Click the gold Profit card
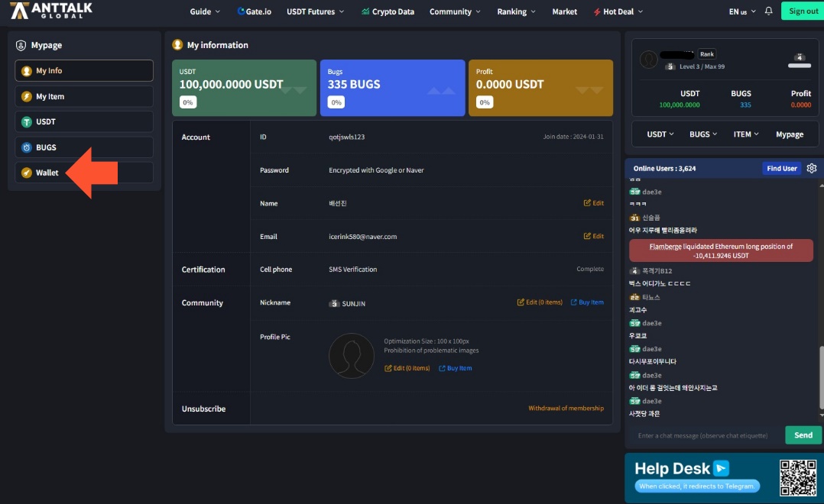The height and width of the screenshot is (504, 824). click(x=540, y=88)
